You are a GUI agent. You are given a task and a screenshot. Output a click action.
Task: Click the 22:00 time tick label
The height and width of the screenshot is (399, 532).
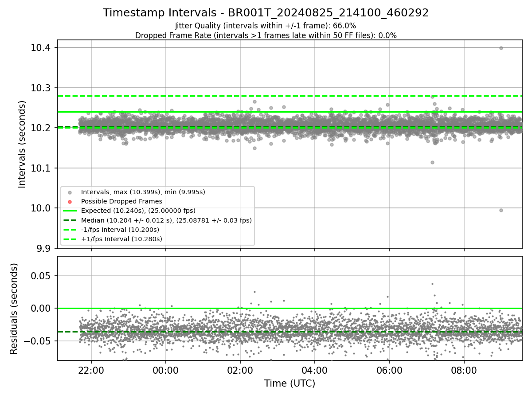click(91, 370)
